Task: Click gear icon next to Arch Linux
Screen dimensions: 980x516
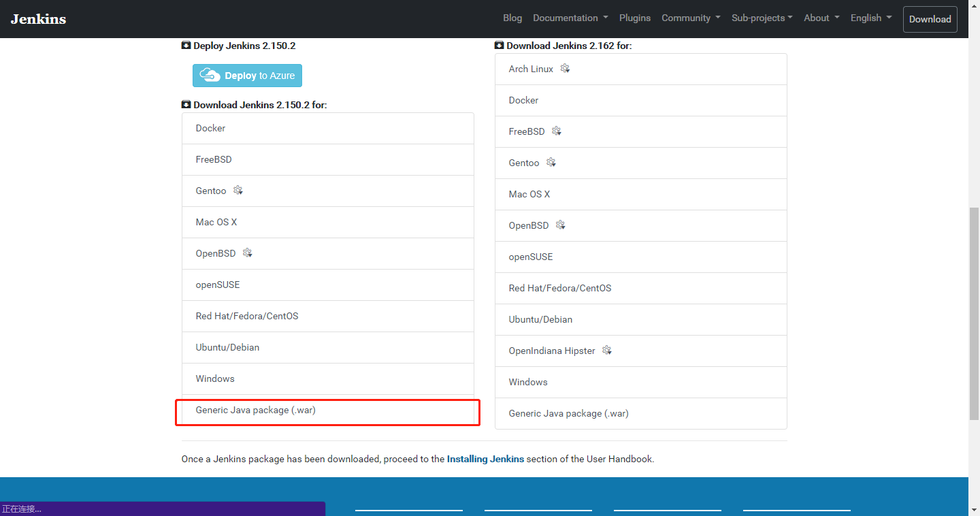Action: click(x=565, y=69)
